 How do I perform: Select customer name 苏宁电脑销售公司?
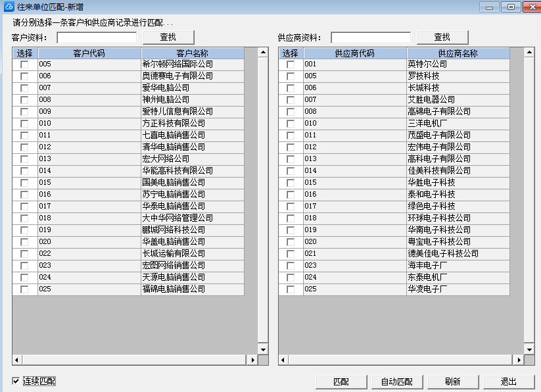coord(174,194)
